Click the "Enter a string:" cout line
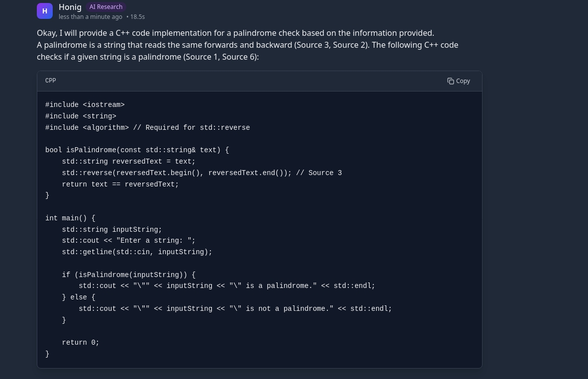 [x=128, y=241]
